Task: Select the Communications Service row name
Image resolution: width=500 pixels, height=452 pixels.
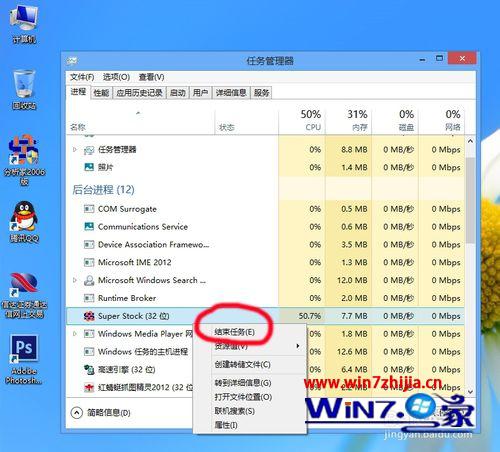Action: pyautogui.click(x=143, y=227)
